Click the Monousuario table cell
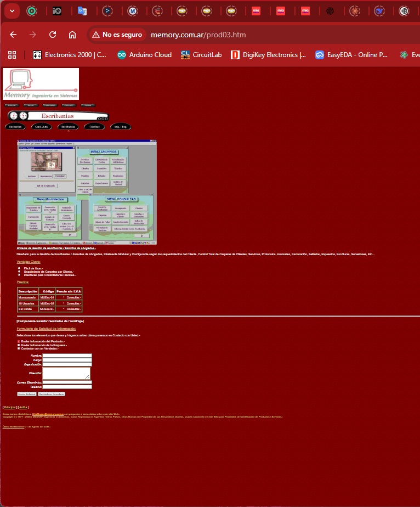This screenshot has height=507, width=420. (28, 297)
